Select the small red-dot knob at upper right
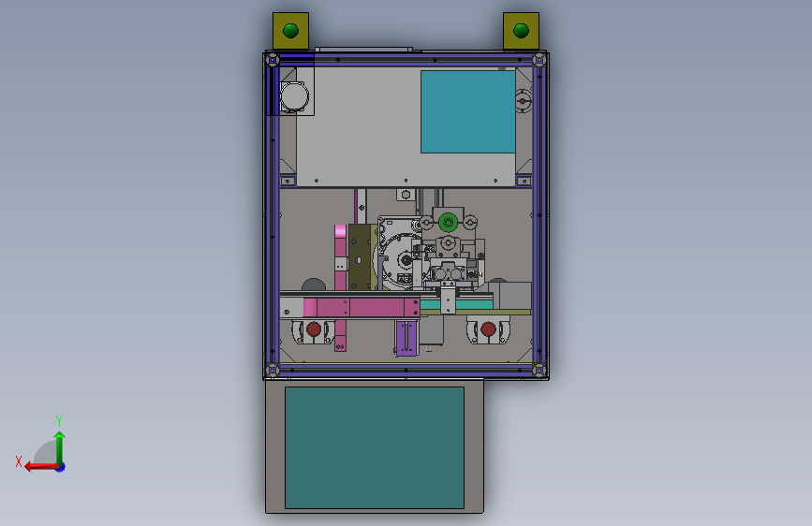This screenshot has width=812, height=526. click(x=523, y=101)
